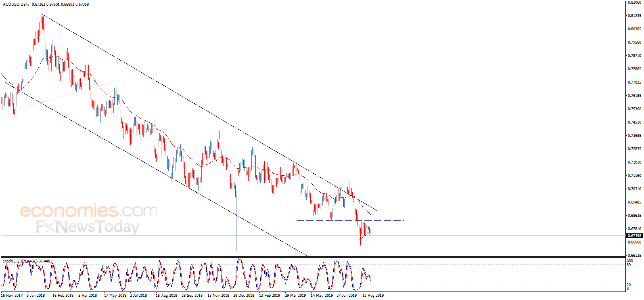644x300 pixels.
Task: Select price level 0.81235 on the axis
Action: tap(634, 16)
